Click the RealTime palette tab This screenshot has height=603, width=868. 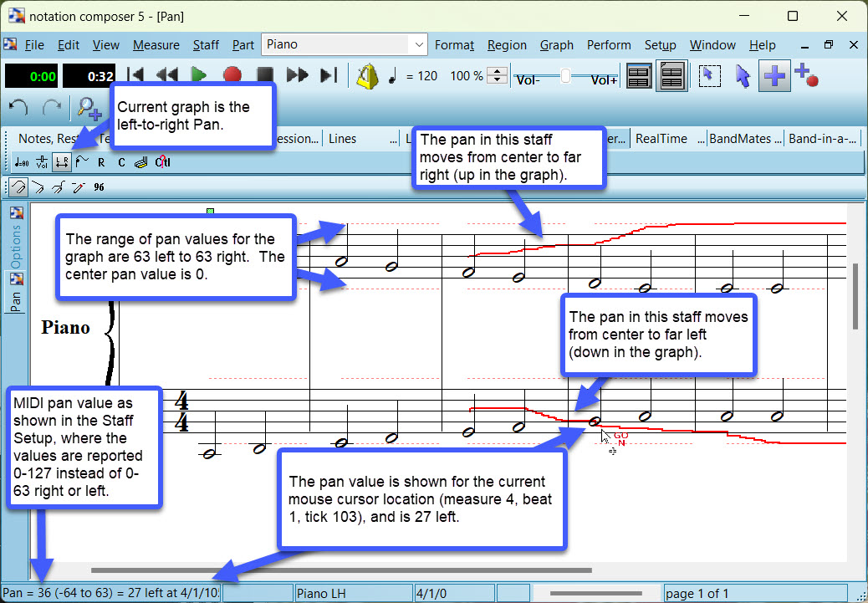click(661, 139)
